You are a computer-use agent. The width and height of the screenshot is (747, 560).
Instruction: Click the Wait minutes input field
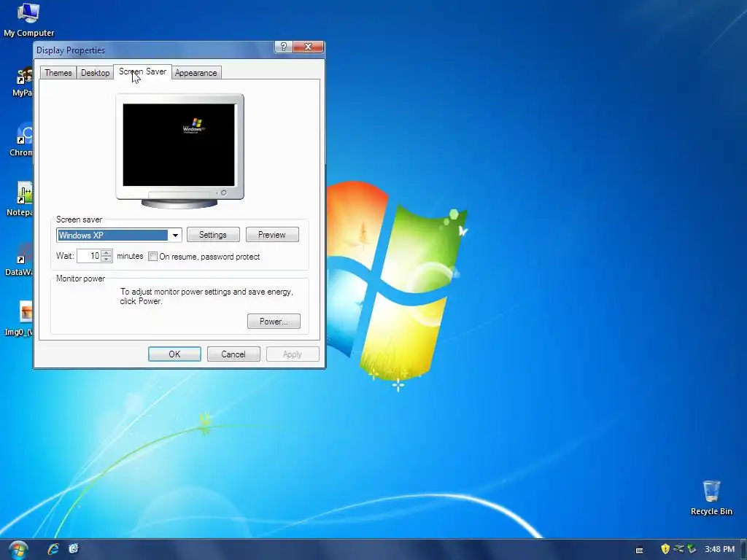click(x=89, y=256)
